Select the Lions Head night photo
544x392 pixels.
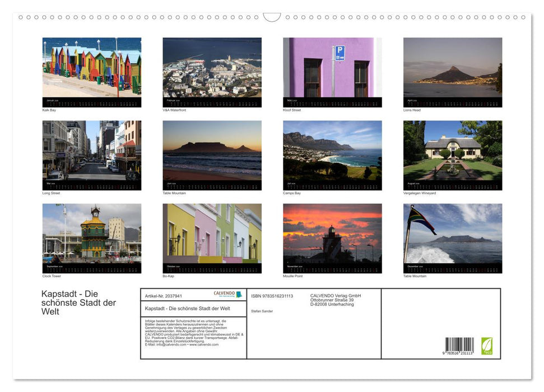[x=452, y=71]
